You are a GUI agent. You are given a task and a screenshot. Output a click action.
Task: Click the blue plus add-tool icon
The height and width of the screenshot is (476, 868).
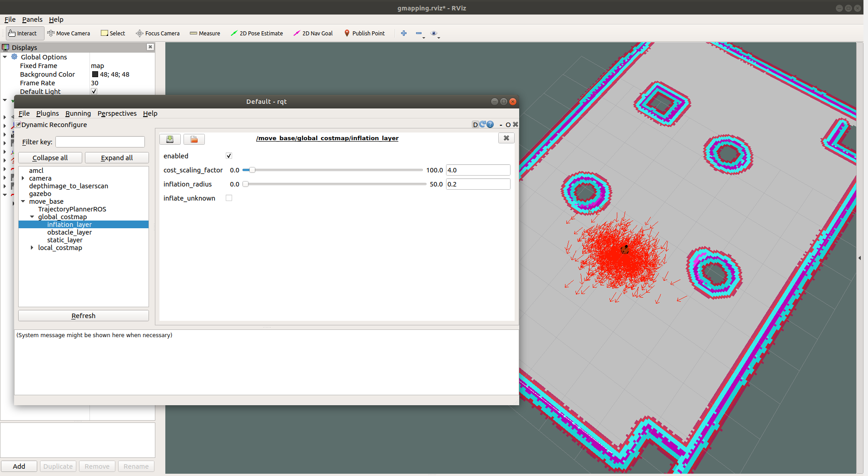pyautogui.click(x=404, y=33)
